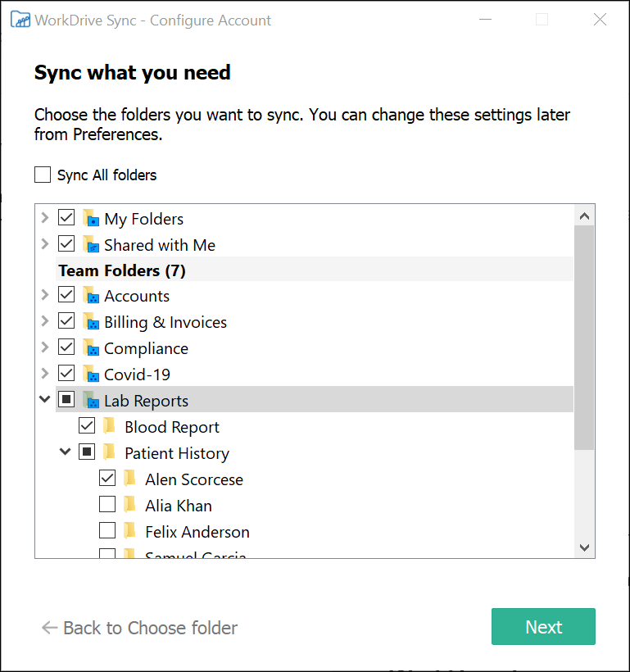Image resolution: width=630 pixels, height=672 pixels.
Task: Expand the Accounts tree node
Action: [45, 294]
